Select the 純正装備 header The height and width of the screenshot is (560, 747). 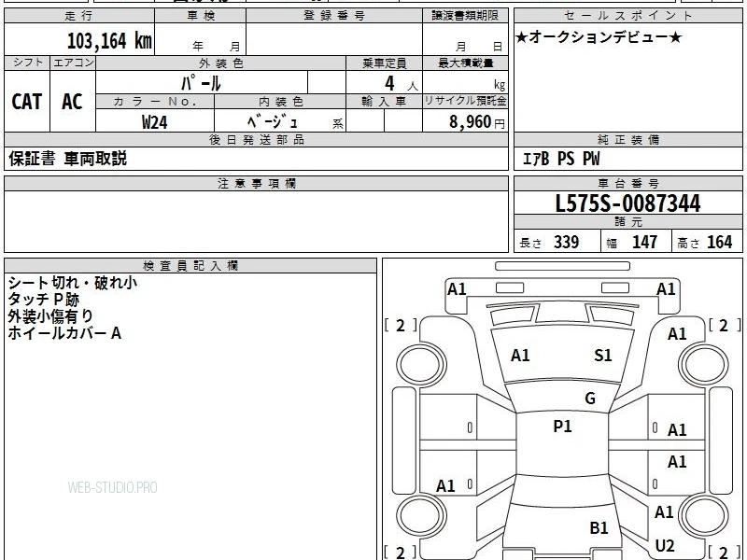pos(628,140)
